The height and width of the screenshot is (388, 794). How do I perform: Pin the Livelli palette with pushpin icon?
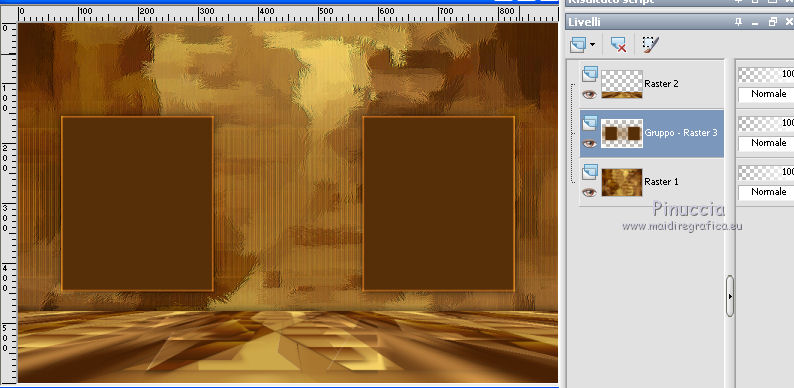(739, 22)
